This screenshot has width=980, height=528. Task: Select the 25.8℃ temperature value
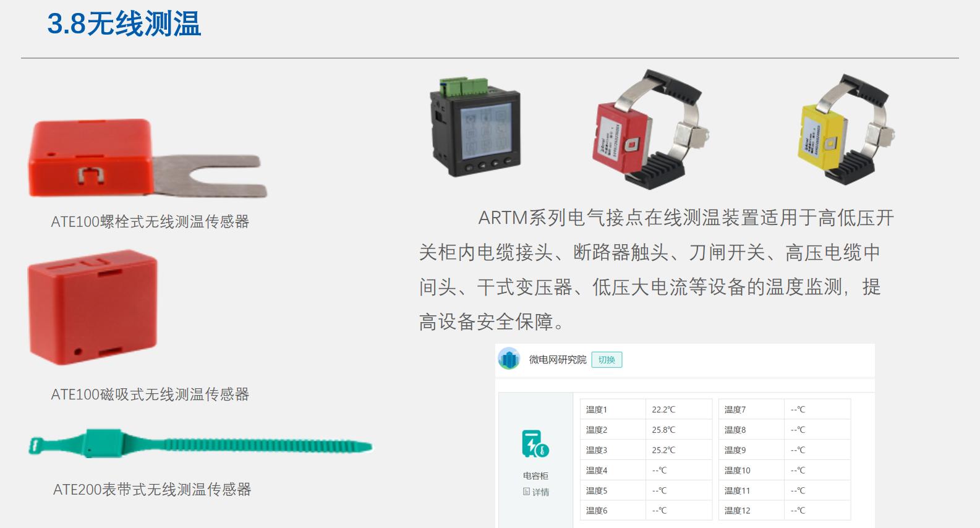[x=663, y=430]
